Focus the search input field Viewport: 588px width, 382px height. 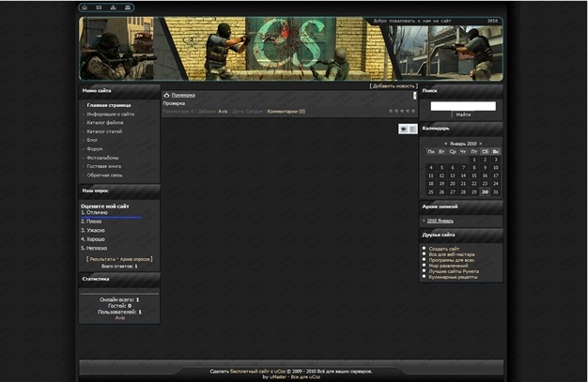tap(463, 106)
